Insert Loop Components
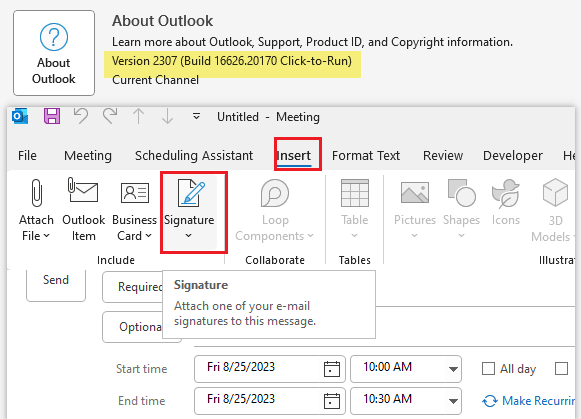Image resolution: width=581 pixels, height=419 pixels. coord(275,210)
